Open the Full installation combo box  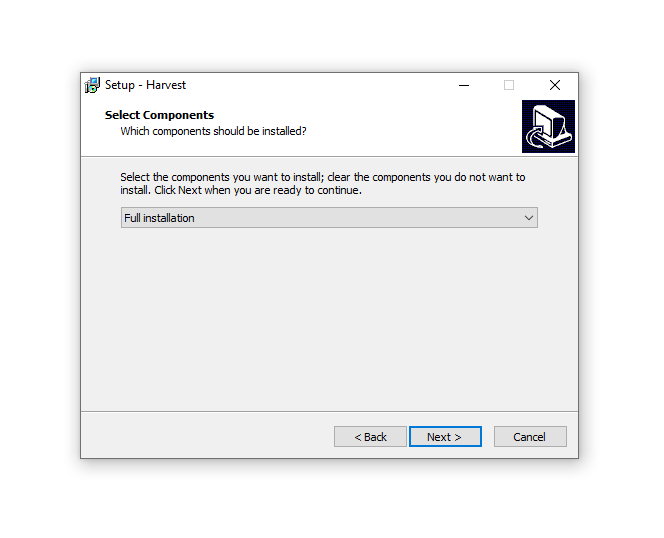click(x=329, y=218)
